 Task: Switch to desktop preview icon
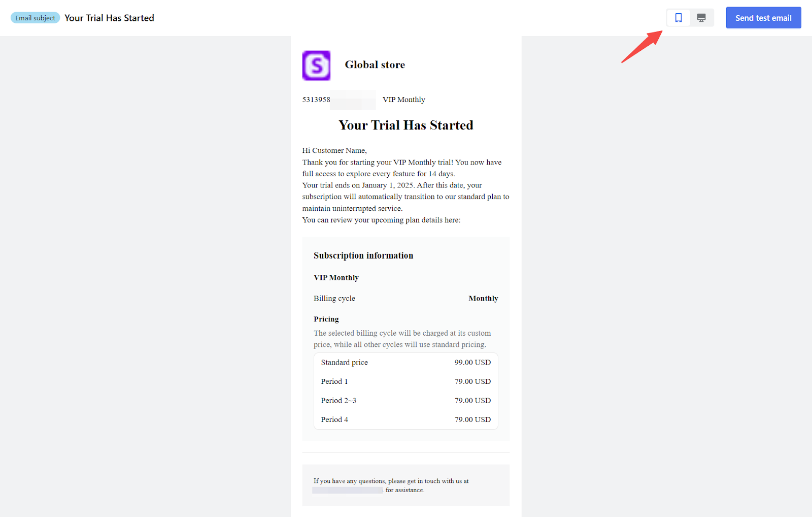701,18
